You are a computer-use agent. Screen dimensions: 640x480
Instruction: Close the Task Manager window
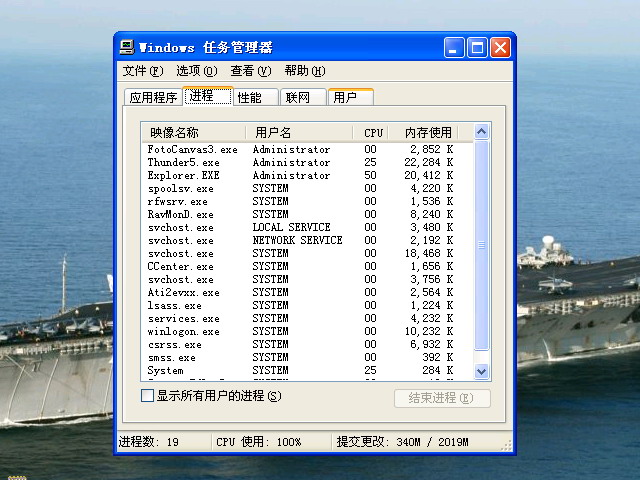pos(500,48)
